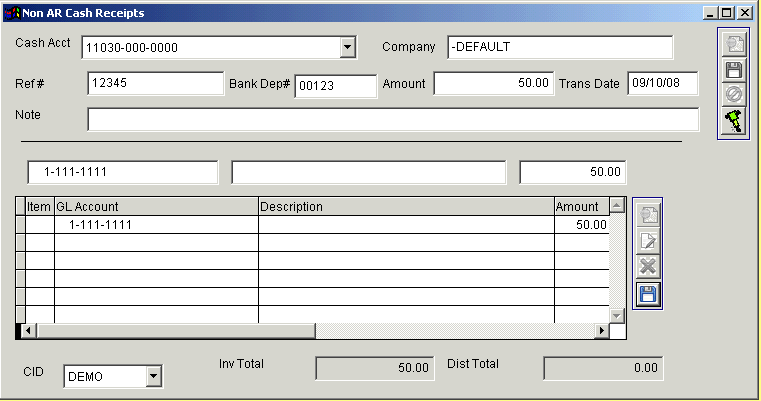The width and height of the screenshot is (761, 401).
Task: Click the new record icon in top toolbar
Action: [x=734, y=45]
